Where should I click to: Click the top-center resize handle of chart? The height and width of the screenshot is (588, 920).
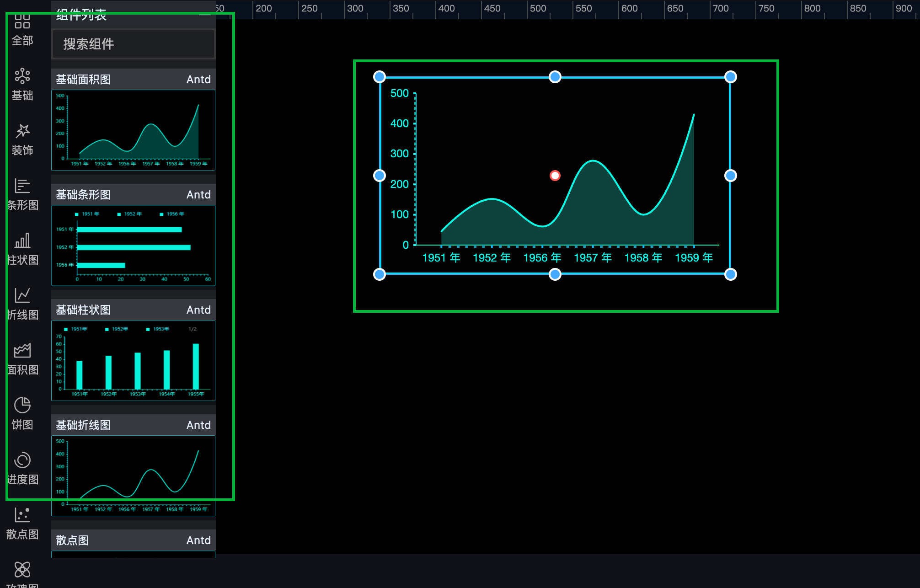point(555,77)
